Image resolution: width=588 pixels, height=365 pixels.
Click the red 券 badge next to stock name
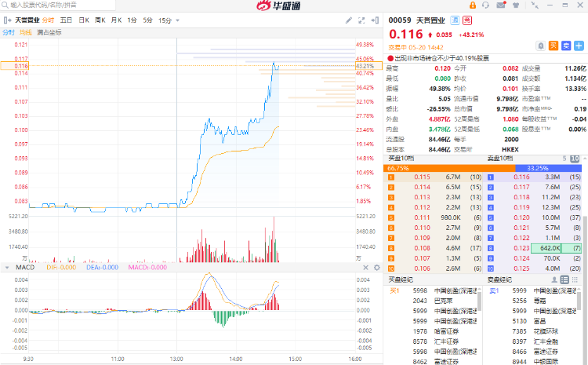467,20
